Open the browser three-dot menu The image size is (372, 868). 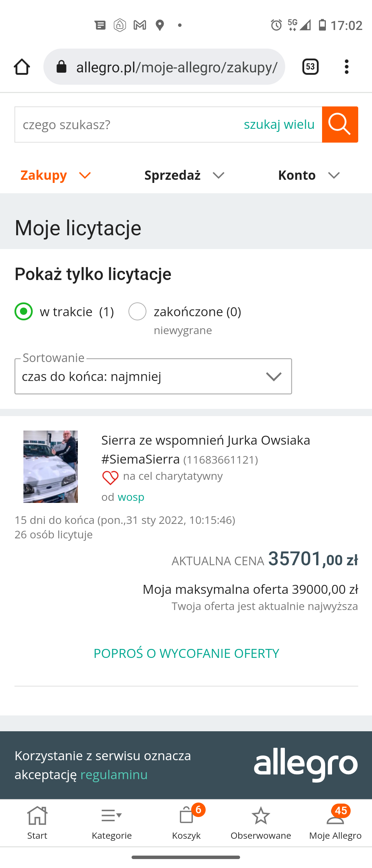point(347,67)
